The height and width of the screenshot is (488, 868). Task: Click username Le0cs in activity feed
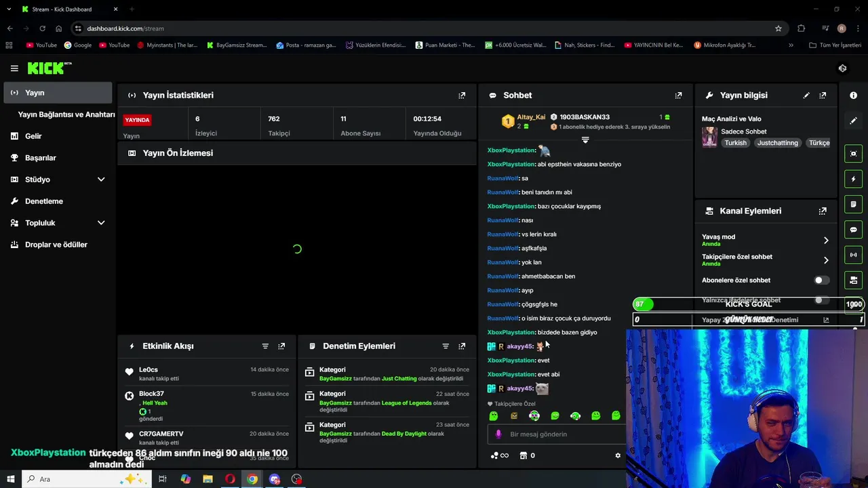point(149,370)
